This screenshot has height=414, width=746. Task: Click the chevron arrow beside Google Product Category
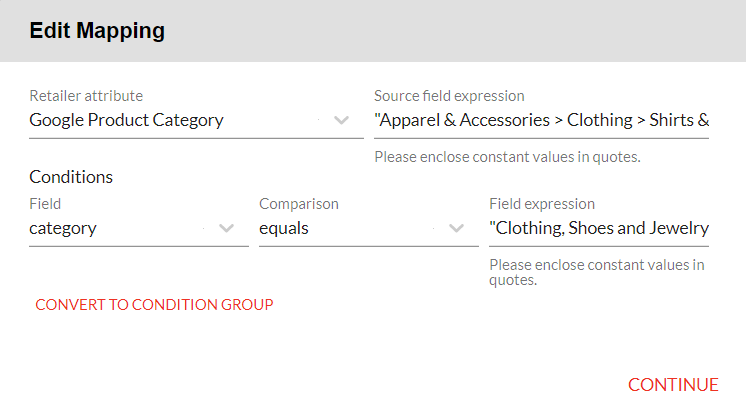(341, 120)
